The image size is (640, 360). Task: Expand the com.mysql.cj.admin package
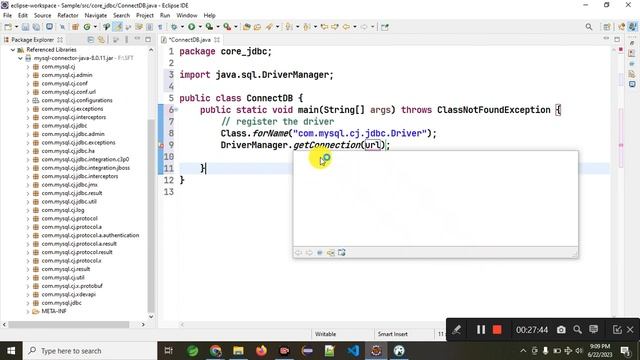point(28,75)
